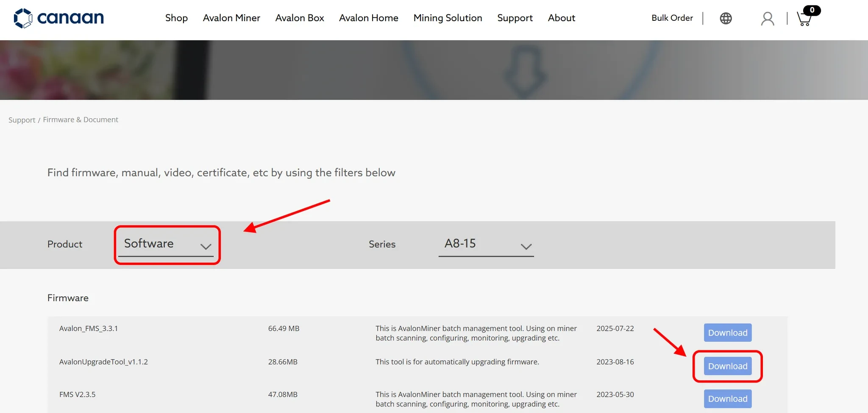Open the About menu item
The height and width of the screenshot is (413, 868).
click(561, 18)
